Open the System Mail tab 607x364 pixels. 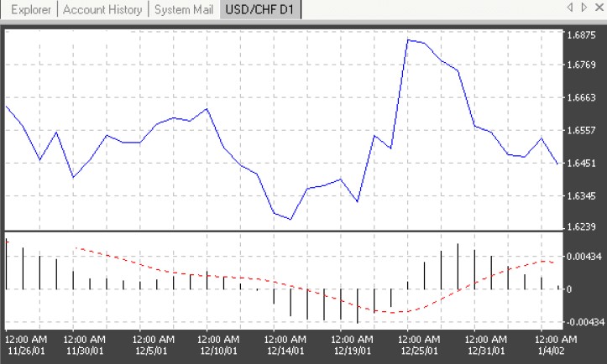click(x=184, y=9)
